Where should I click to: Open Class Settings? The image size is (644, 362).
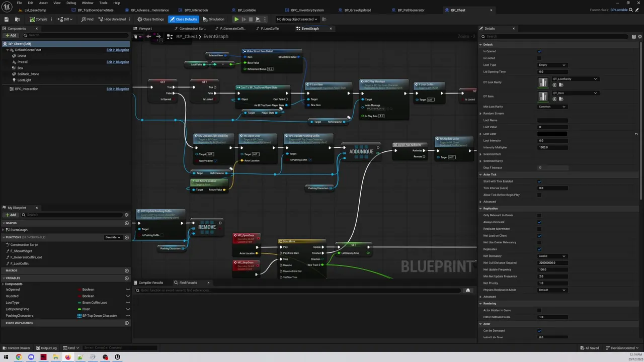[x=150, y=19]
